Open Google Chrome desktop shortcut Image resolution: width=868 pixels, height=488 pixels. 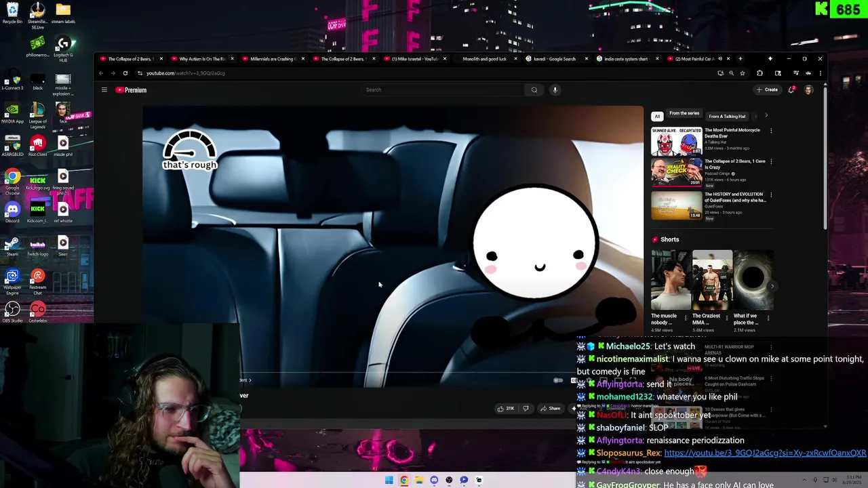click(12, 182)
